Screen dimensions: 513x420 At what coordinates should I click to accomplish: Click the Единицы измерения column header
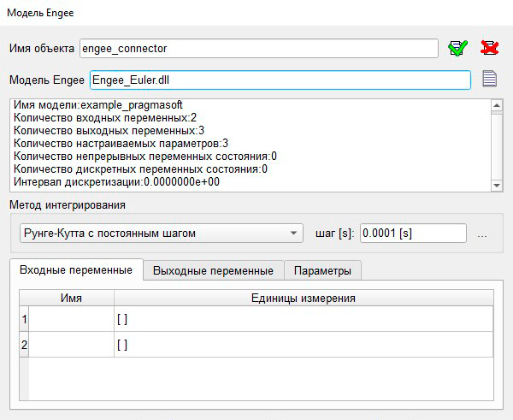(x=304, y=298)
